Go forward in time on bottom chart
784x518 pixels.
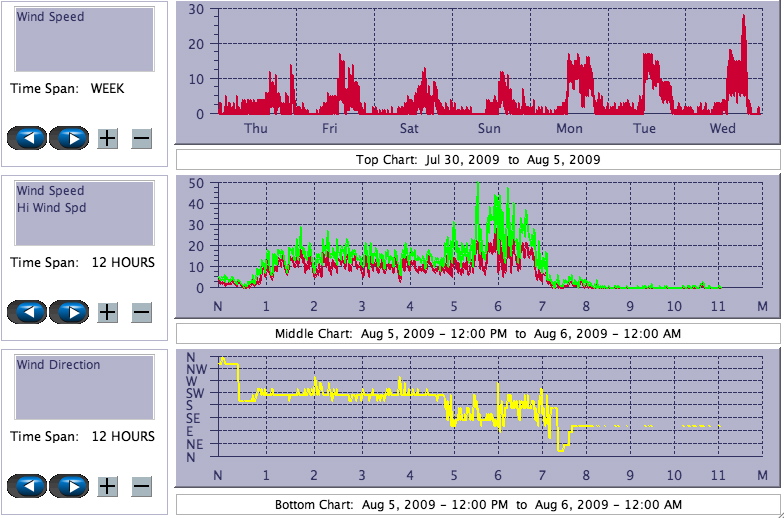pyautogui.click(x=69, y=486)
